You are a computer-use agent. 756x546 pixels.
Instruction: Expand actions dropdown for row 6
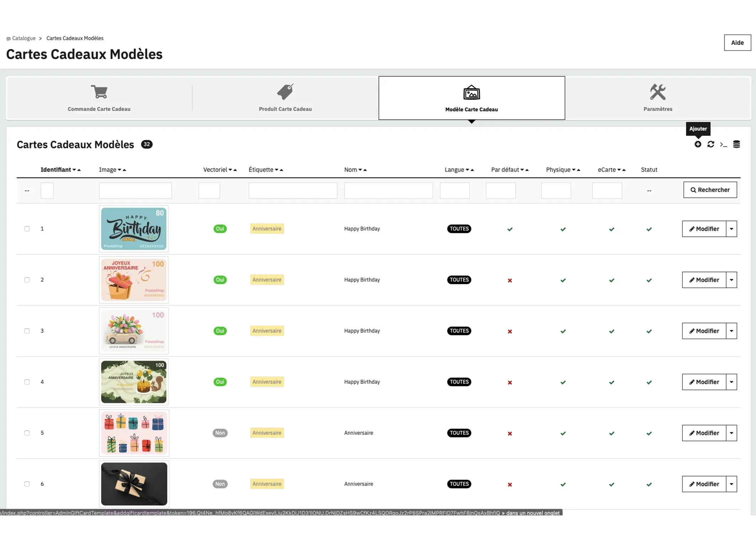[731, 484]
